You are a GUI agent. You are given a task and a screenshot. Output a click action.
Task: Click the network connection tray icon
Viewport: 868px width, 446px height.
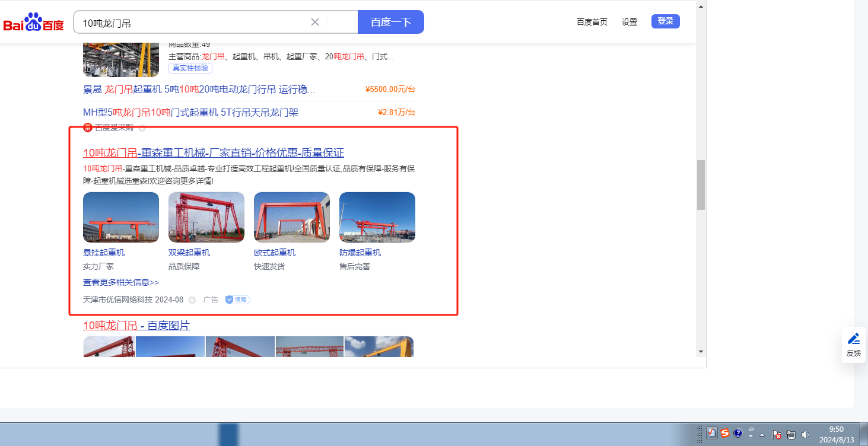pyautogui.click(x=791, y=434)
